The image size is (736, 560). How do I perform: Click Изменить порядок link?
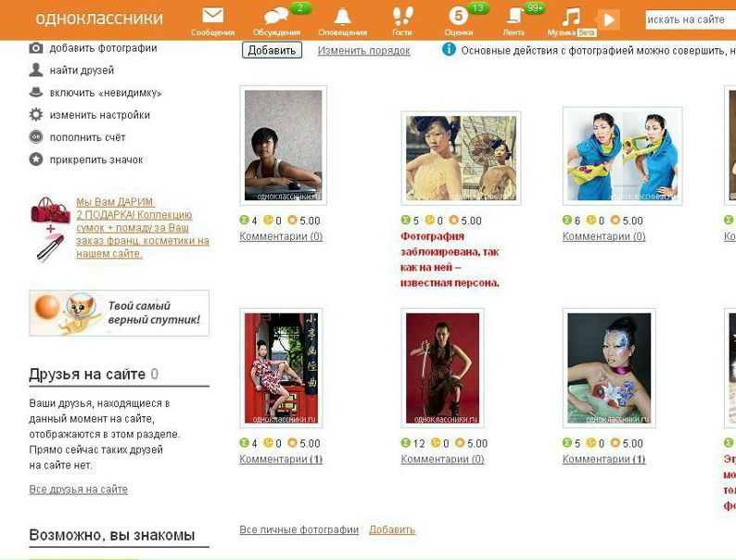pos(363,51)
